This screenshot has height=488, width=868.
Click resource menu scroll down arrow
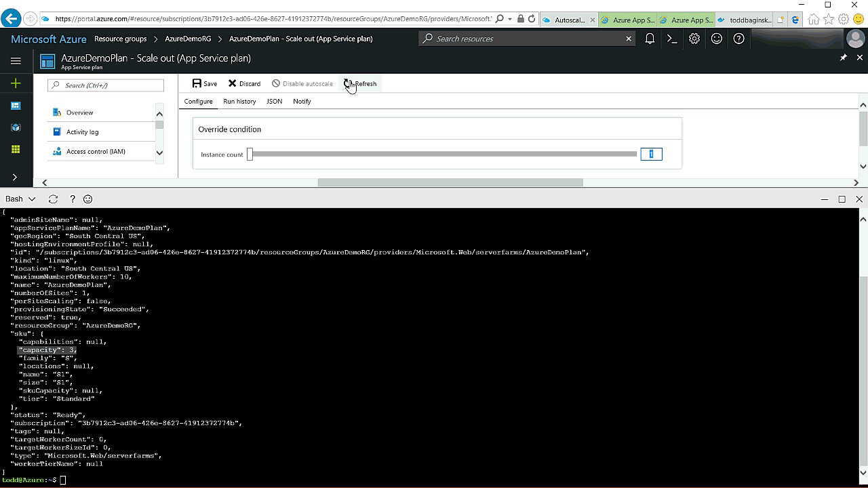coord(159,153)
